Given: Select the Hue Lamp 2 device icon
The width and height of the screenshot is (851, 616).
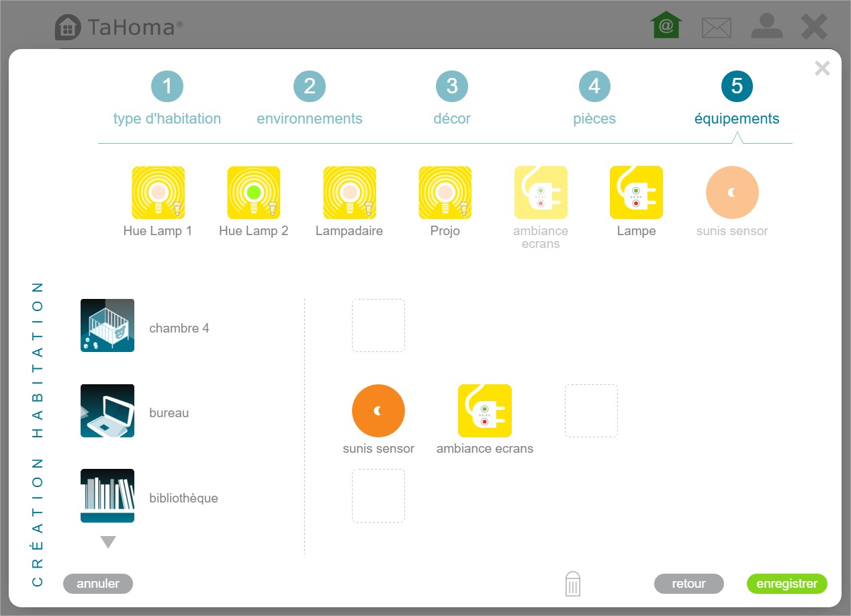Looking at the screenshot, I should pos(253,193).
